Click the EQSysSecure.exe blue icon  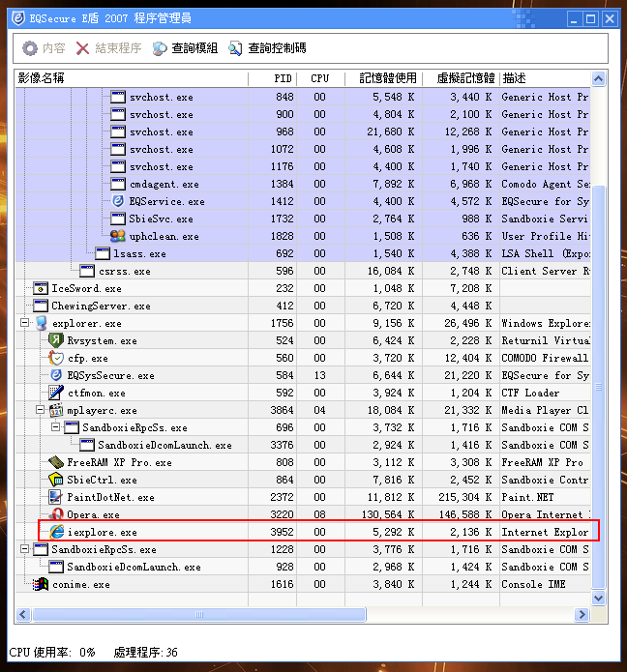(x=56, y=375)
